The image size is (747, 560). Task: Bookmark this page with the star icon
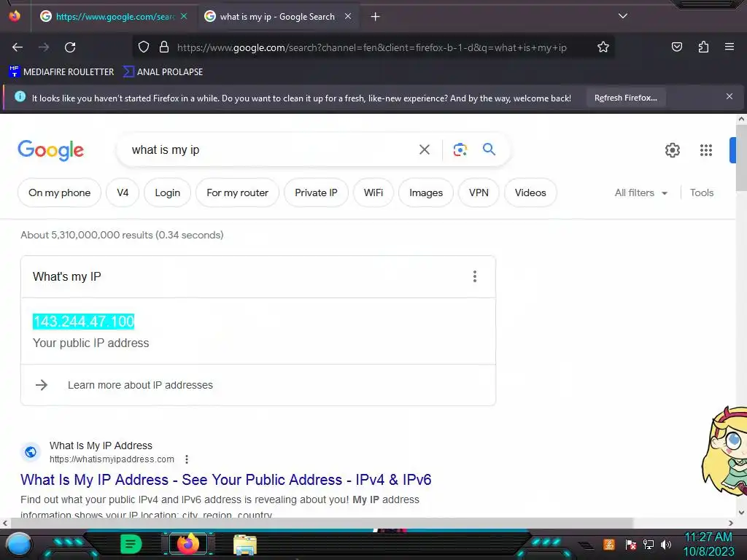click(x=603, y=47)
